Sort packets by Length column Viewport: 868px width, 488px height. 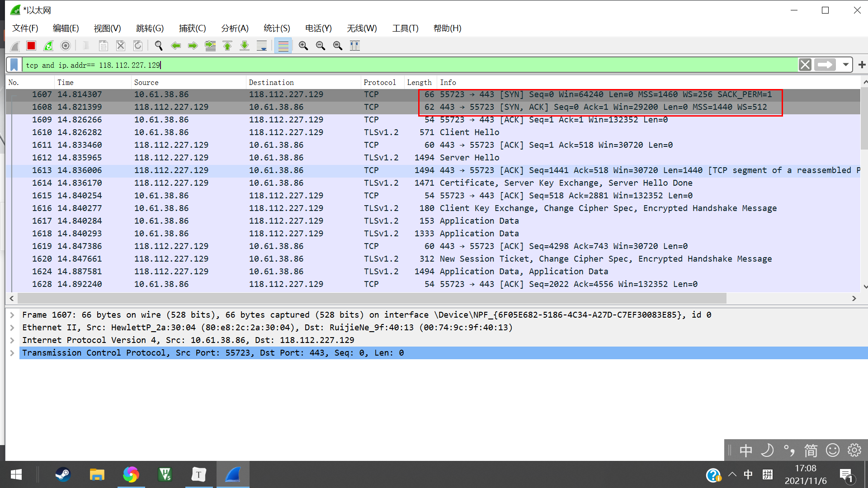pyautogui.click(x=420, y=82)
